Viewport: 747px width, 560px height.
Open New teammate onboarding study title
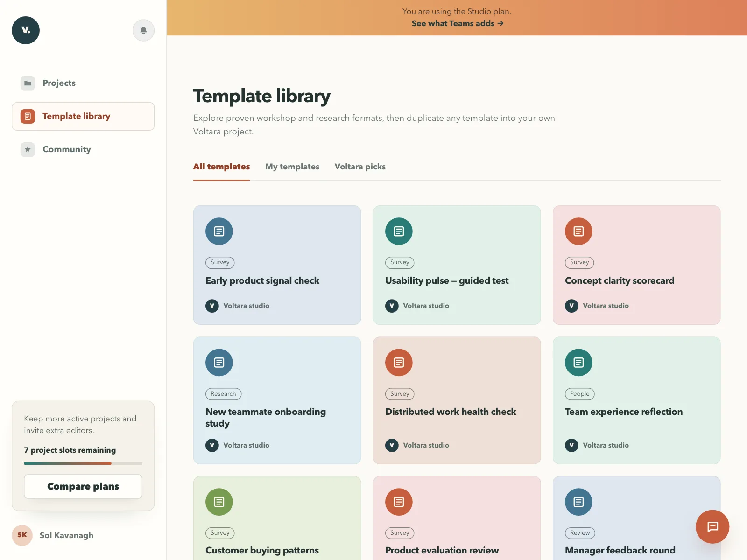coord(266,418)
